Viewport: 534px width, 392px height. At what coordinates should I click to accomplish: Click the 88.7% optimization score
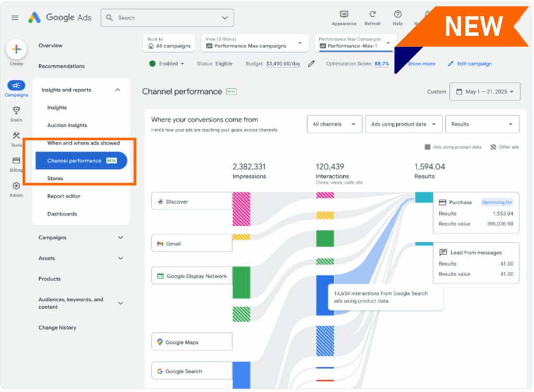(x=381, y=64)
